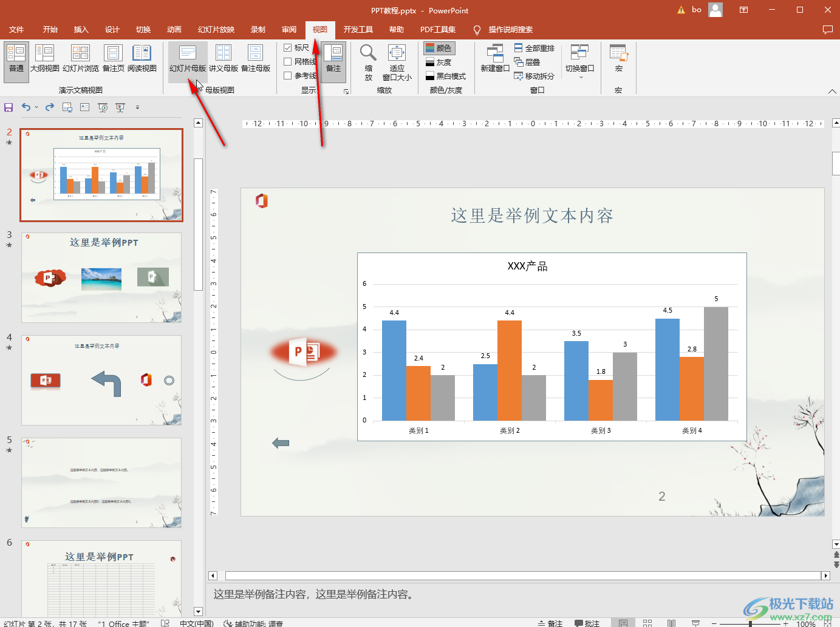Fit slide to window (适应窗口大小)

coord(397,62)
